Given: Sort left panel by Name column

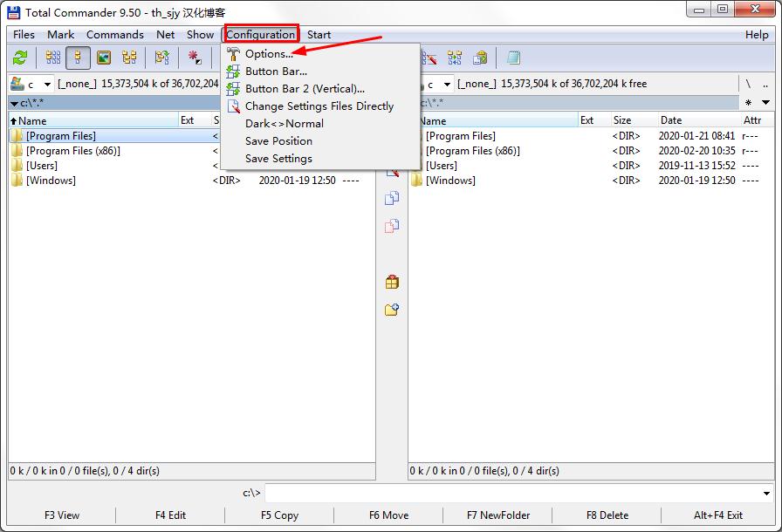Looking at the screenshot, I should pos(93,120).
